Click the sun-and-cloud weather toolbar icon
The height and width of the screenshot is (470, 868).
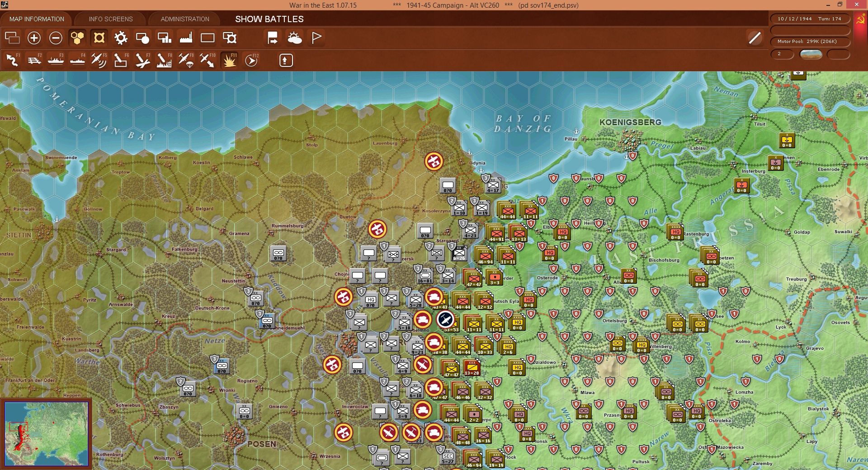pyautogui.click(x=295, y=38)
